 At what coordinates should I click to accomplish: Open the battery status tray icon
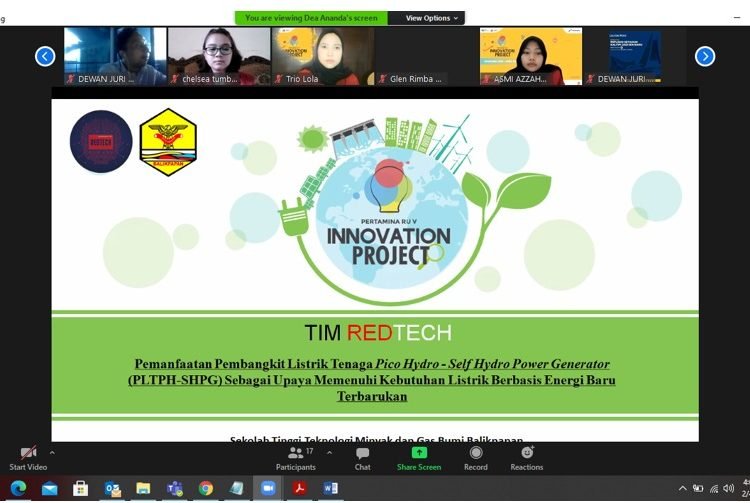[x=698, y=488]
